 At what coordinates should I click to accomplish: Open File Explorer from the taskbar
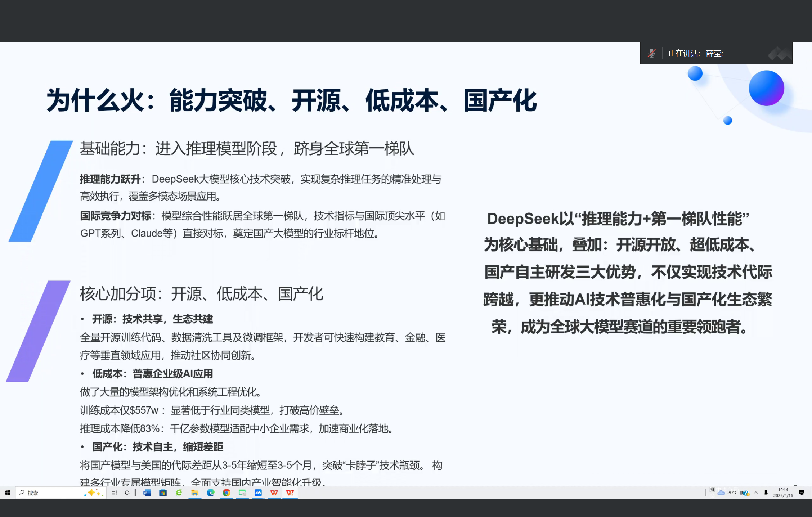(194, 493)
